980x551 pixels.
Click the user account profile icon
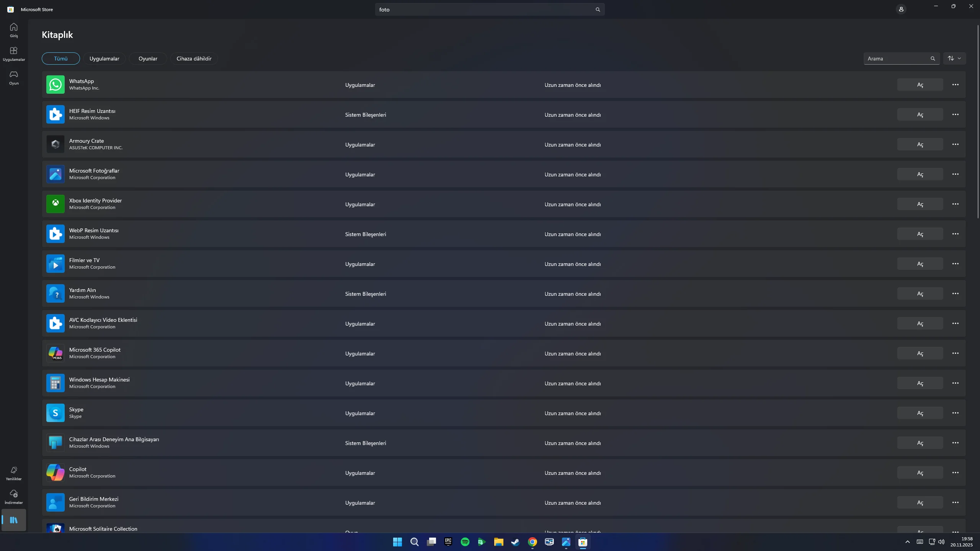pyautogui.click(x=901, y=9)
